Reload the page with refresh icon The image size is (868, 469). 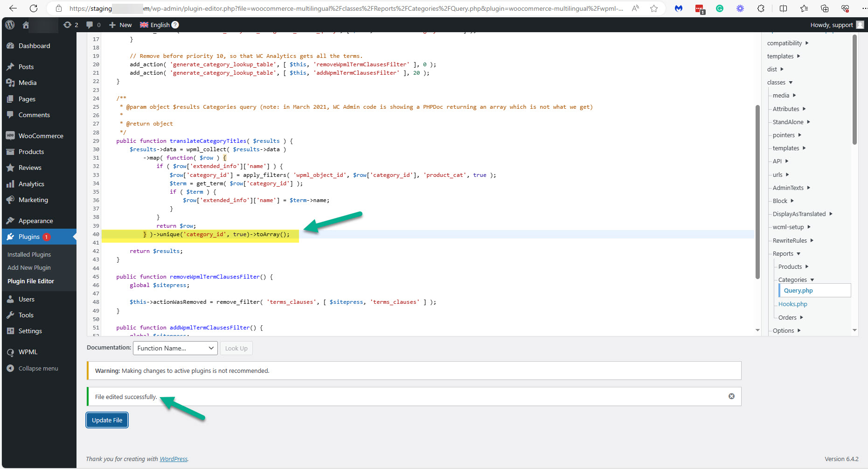(34, 8)
